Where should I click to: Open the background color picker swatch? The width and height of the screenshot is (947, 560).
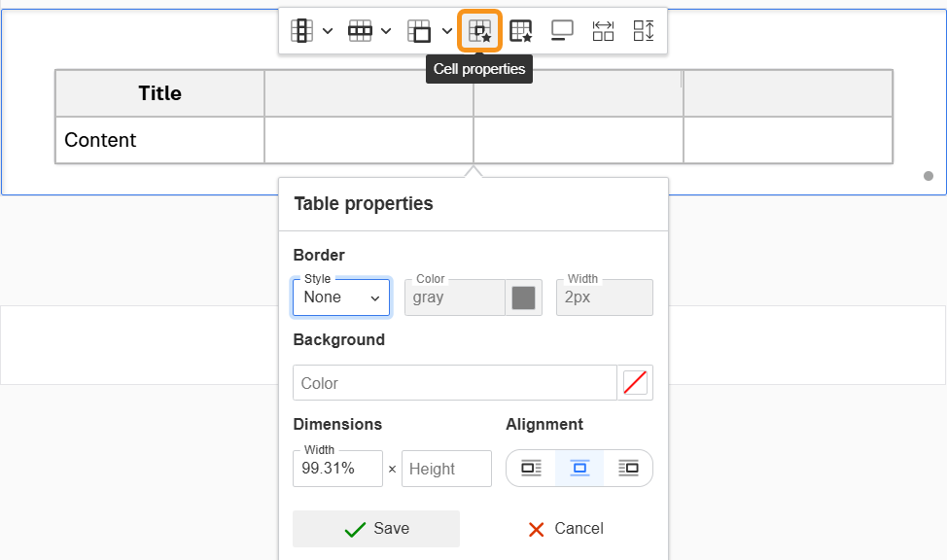tap(635, 383)
